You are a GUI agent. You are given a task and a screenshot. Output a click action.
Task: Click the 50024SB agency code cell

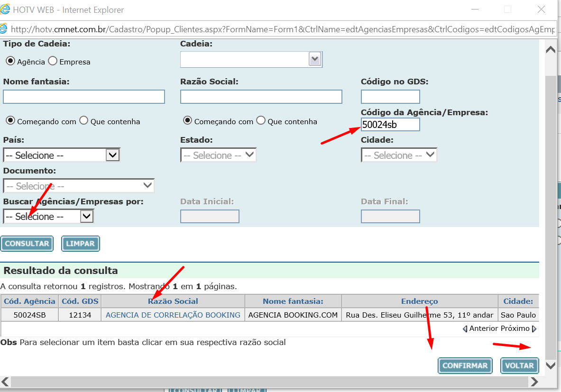30,315
